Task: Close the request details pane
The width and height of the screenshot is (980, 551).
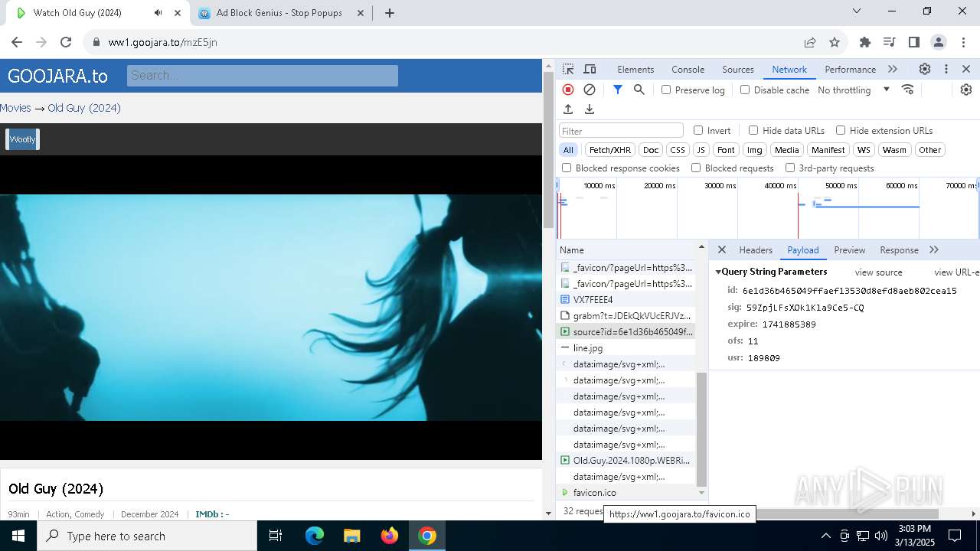Action: (x=722, y=249)
